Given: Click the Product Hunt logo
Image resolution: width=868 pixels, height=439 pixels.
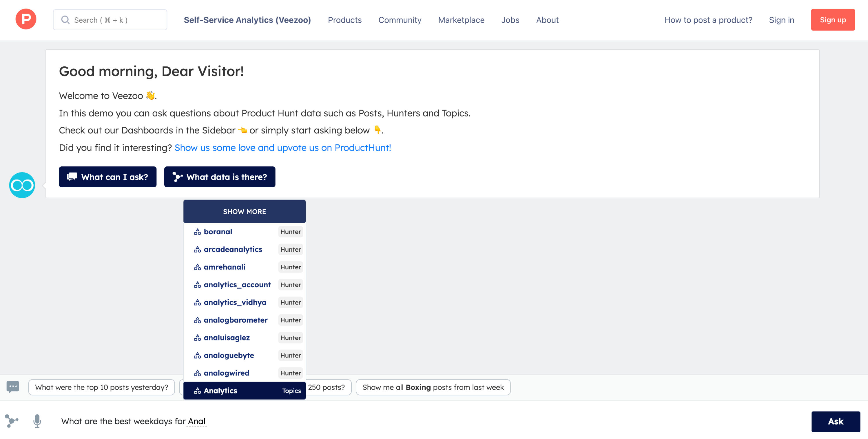Looking at the screenshot, I should 26,19.
